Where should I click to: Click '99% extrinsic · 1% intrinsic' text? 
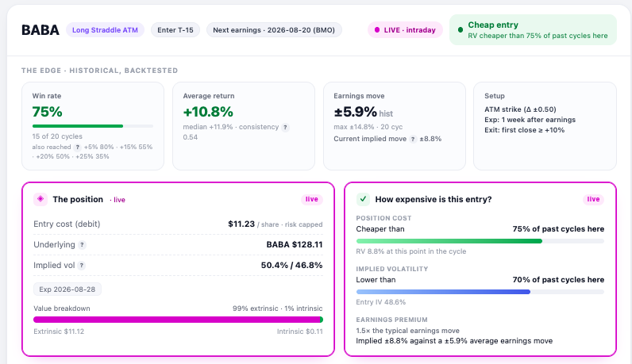[x=277, y=308]
